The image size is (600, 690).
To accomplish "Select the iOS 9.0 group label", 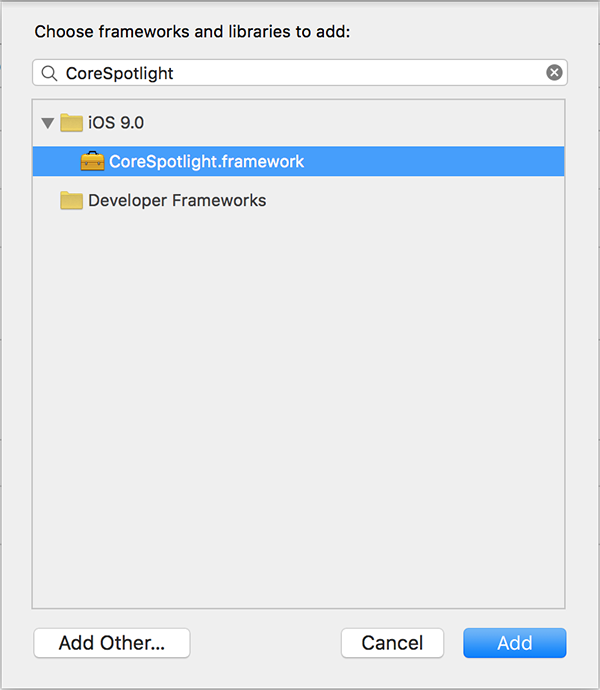I will 118,123.
